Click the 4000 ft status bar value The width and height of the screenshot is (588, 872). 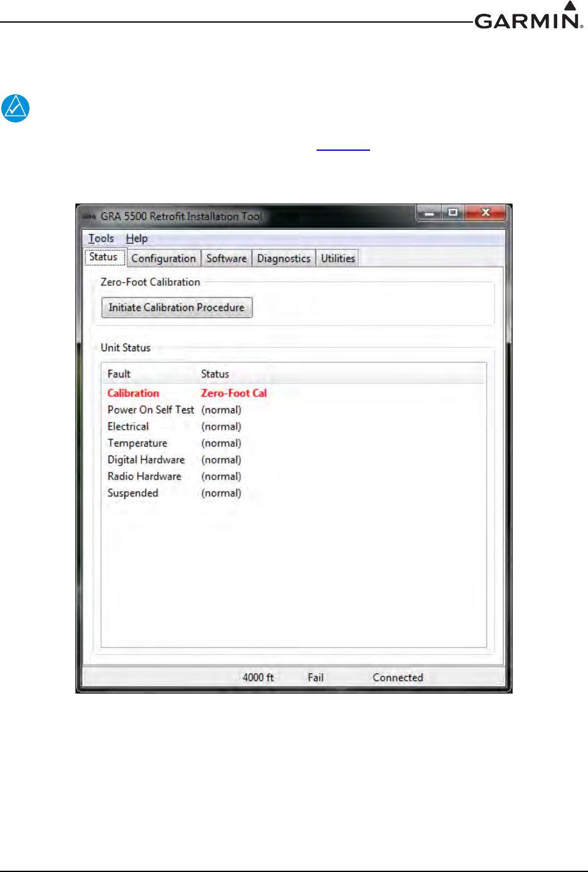(x=258, y=677)
